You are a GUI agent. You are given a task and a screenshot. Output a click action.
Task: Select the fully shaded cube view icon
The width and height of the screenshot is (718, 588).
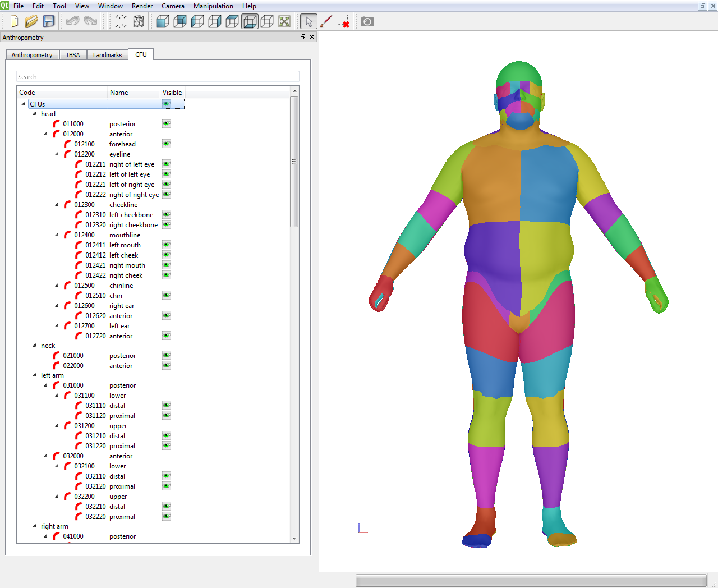tap(163, 21)
